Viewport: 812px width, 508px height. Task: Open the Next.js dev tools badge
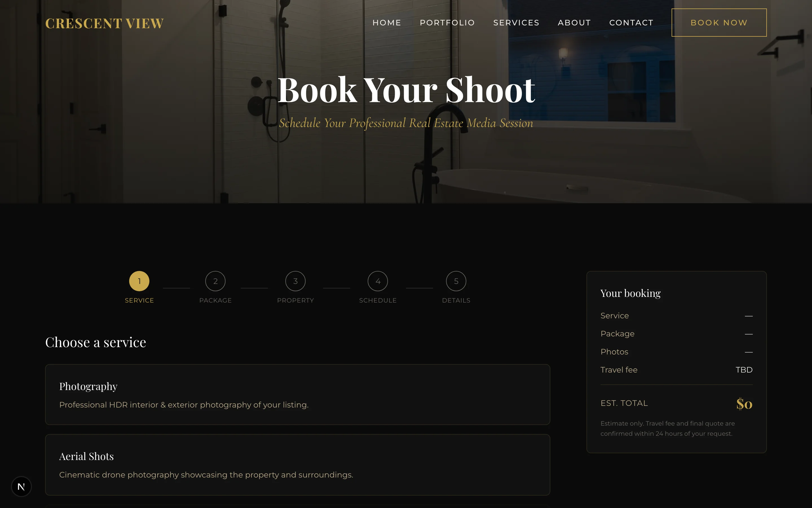pyautogui.click(x=21, y=486)
